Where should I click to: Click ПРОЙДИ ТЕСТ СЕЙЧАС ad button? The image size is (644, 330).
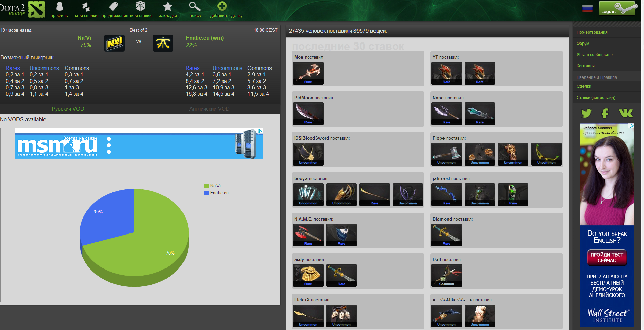coord(607,258)
